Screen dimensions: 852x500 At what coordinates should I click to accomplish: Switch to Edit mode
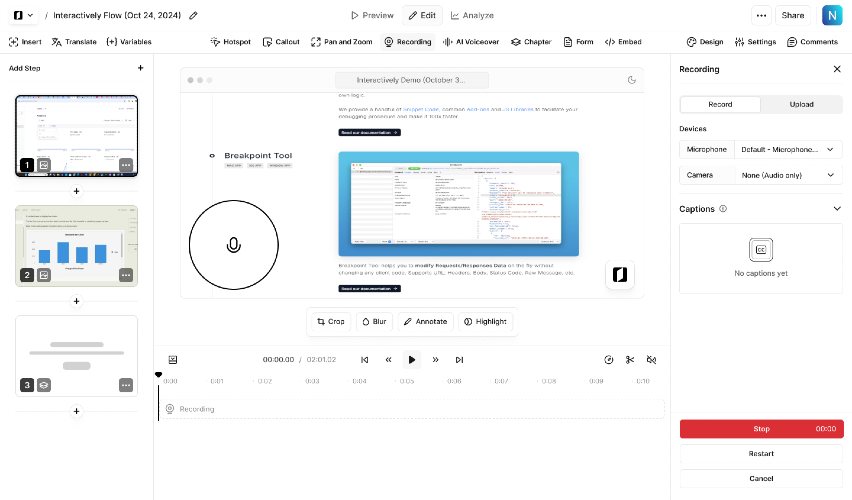pos(422,15)
